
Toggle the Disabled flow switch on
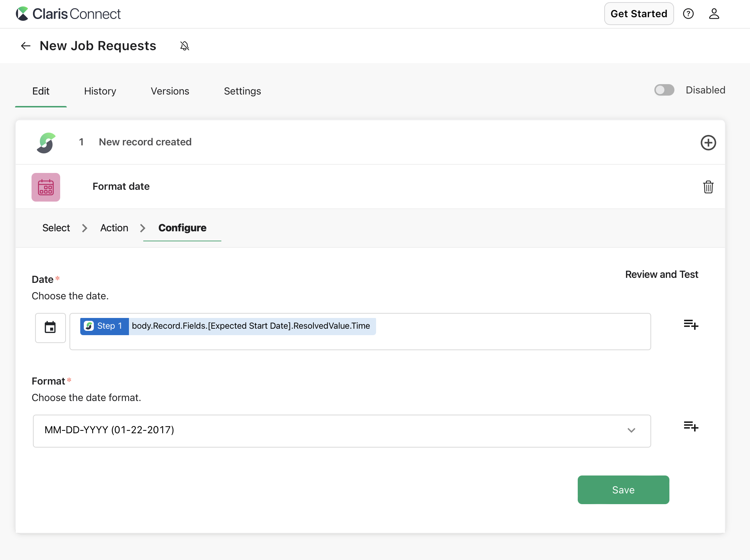664,90
